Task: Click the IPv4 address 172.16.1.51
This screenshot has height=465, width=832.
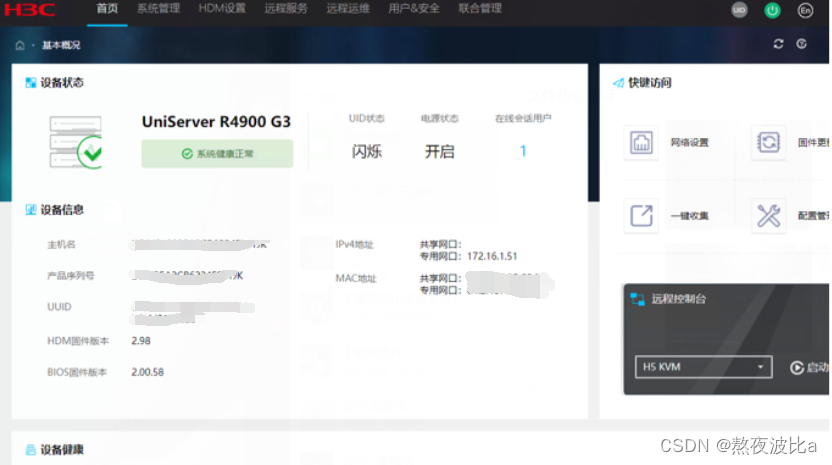Action: pos(492,256)
